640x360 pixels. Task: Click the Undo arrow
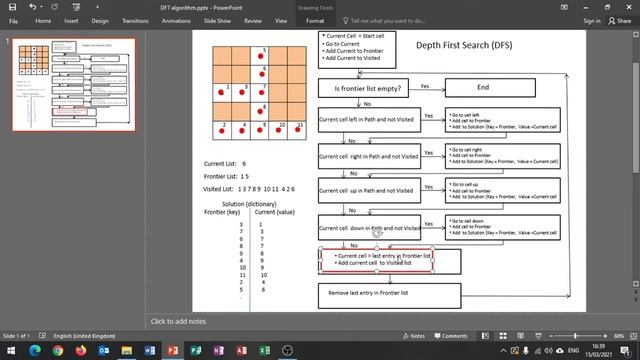click(32, 7)
